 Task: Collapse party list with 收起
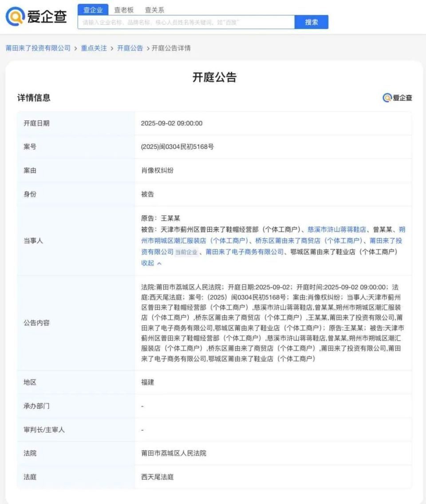tap(151, 263)
